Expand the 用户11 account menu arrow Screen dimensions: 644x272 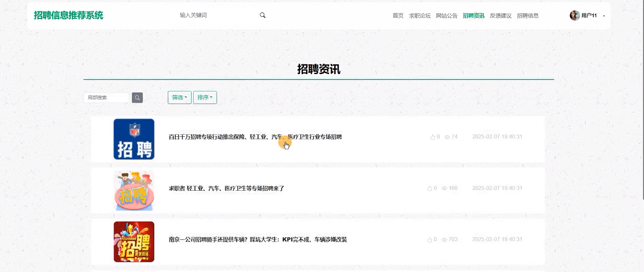604,16
